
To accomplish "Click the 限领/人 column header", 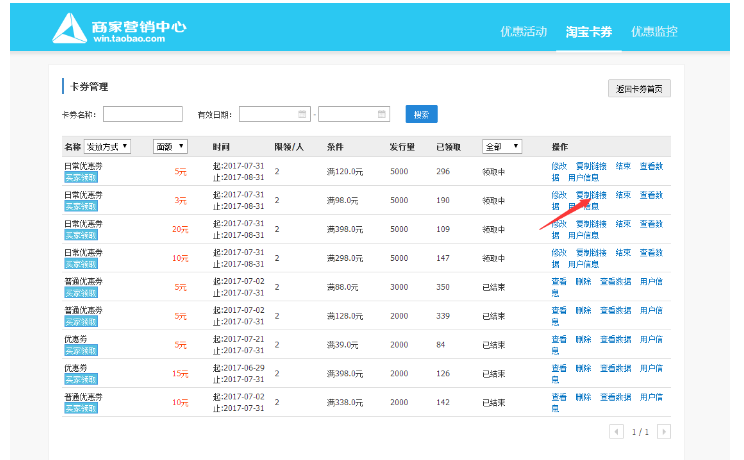I will (x=288, y=147).
